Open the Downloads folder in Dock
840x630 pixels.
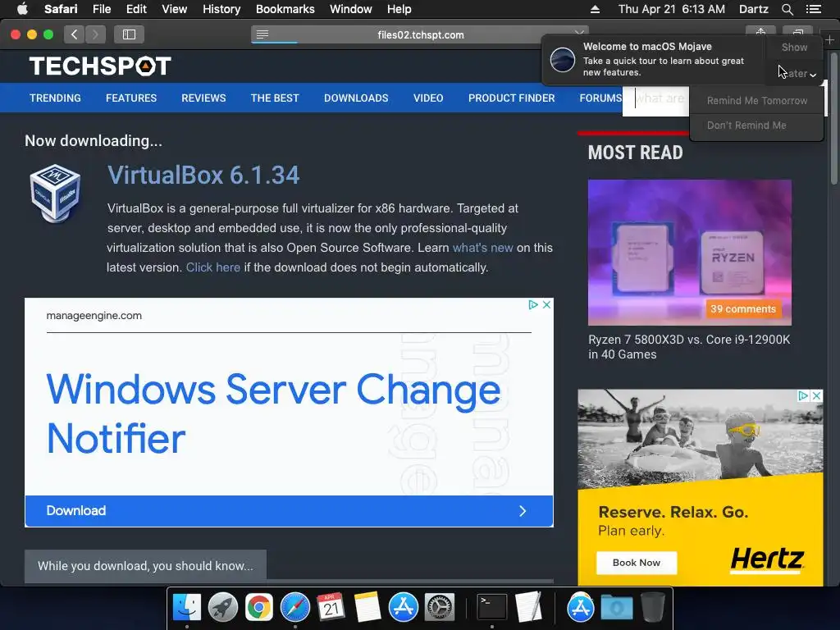pyautogui.click(x=617, y=607)
